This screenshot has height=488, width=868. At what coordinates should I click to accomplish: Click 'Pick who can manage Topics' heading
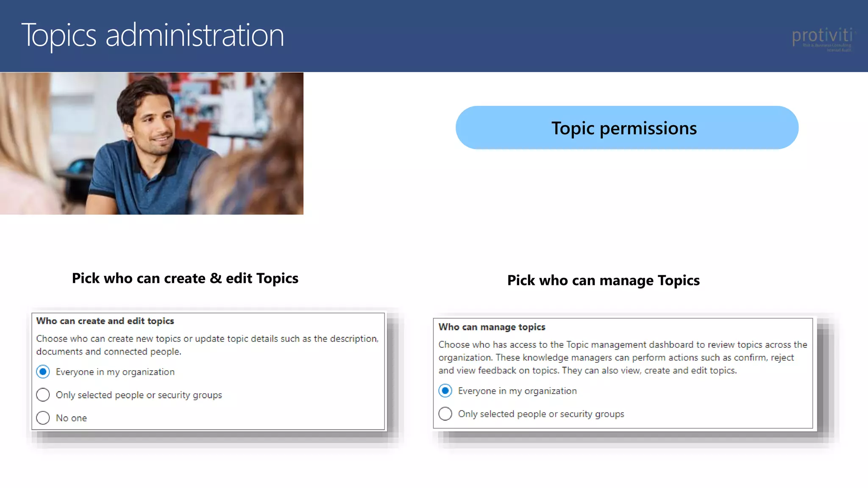point(604,280)
